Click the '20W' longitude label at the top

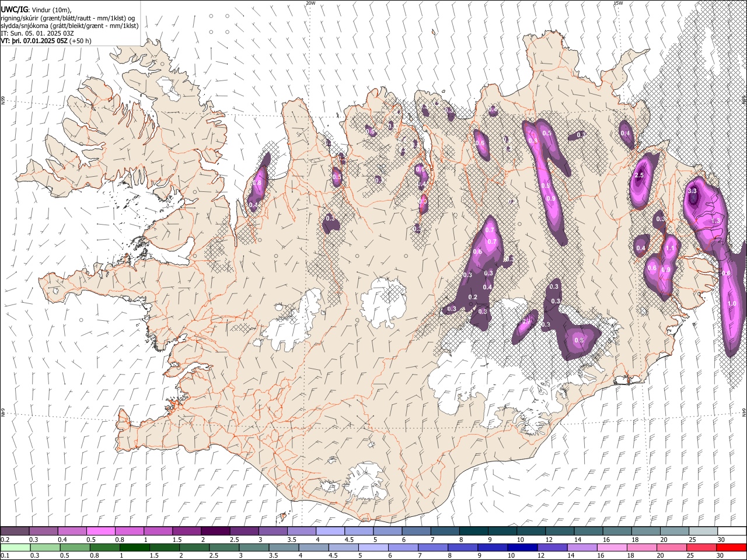click(310, 3)
